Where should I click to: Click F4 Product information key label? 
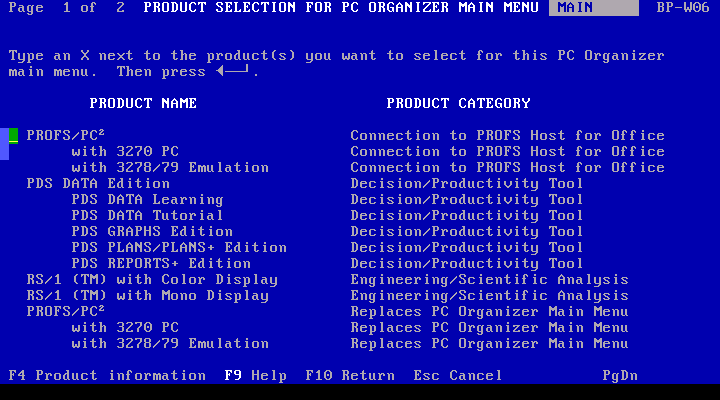tap(107, 376)
